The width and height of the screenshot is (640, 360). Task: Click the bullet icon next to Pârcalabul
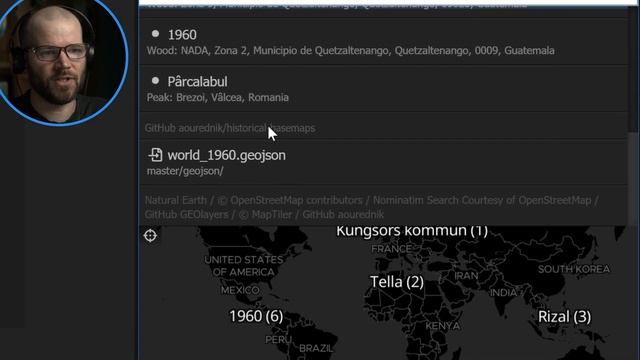pyautogui.click(x=155, y=81)
